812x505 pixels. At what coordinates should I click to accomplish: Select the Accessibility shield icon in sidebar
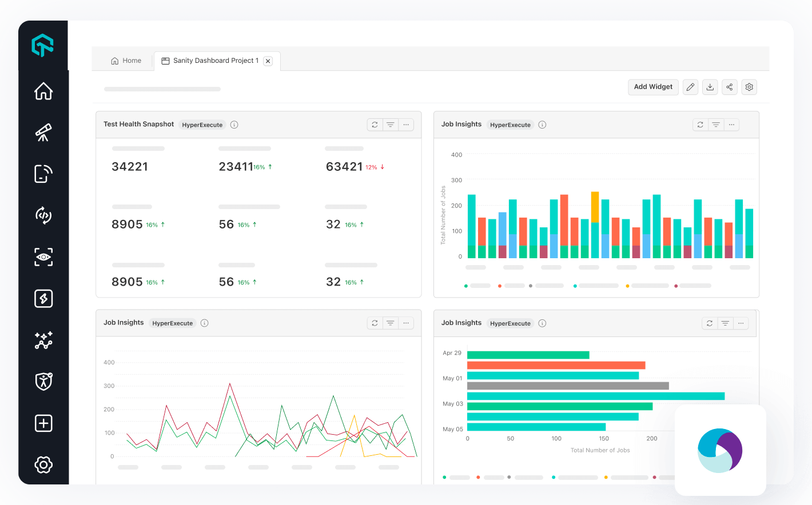(x=43, y=382)
